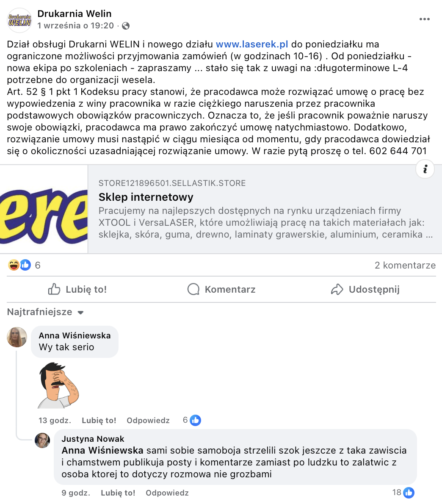
Task: Open the facepalm sticker in Anna's comment
Action: pyautogui.click(x=58, y=385)
